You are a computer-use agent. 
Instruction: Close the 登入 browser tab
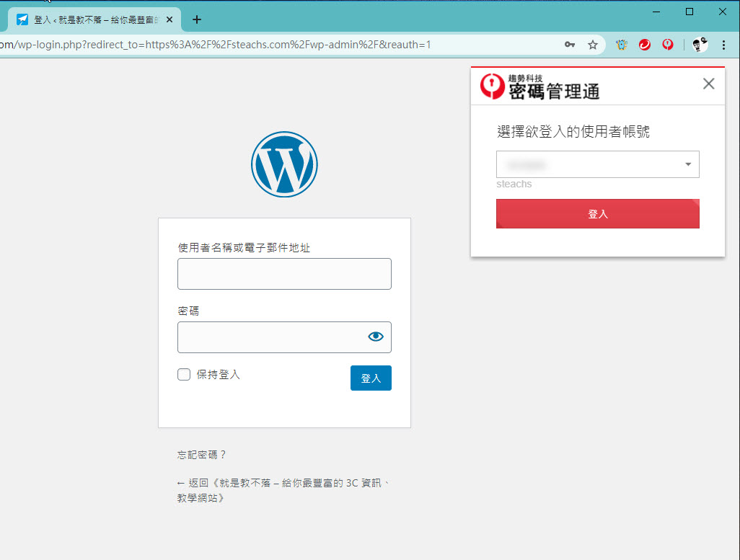click(x=169, y=19)
